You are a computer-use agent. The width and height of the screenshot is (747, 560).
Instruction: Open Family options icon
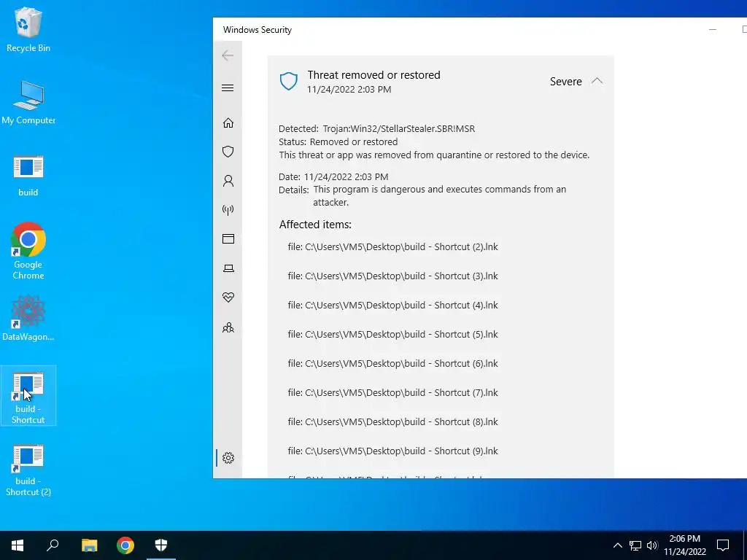pyautogui.click(x=228, y=327)
